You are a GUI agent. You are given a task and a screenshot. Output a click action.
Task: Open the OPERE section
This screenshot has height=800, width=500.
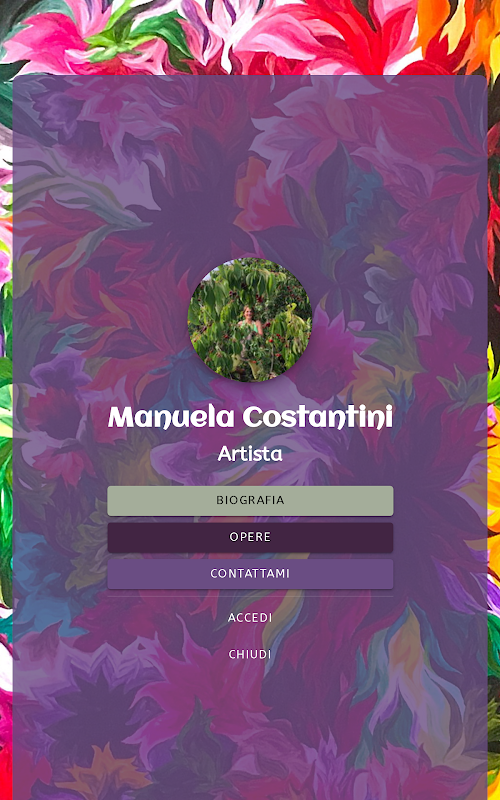click(x=250, y=537)
